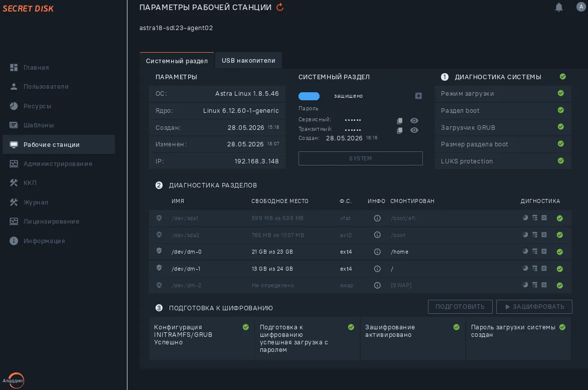The width and height of the screenshot is (588, 390).
Task: Refresh the workstation parameters page
Action: pyautogui.click(x=280, y=7)
